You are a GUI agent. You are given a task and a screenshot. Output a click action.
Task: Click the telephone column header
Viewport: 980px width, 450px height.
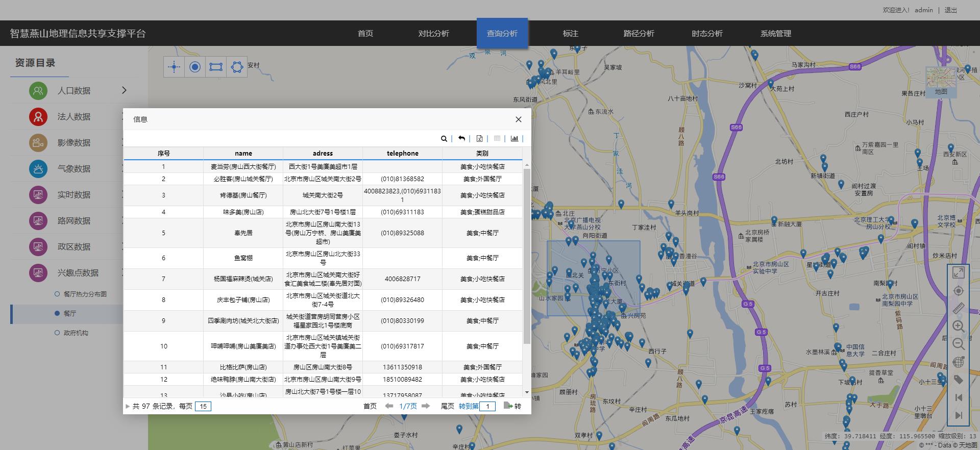(x=403, y=153)
